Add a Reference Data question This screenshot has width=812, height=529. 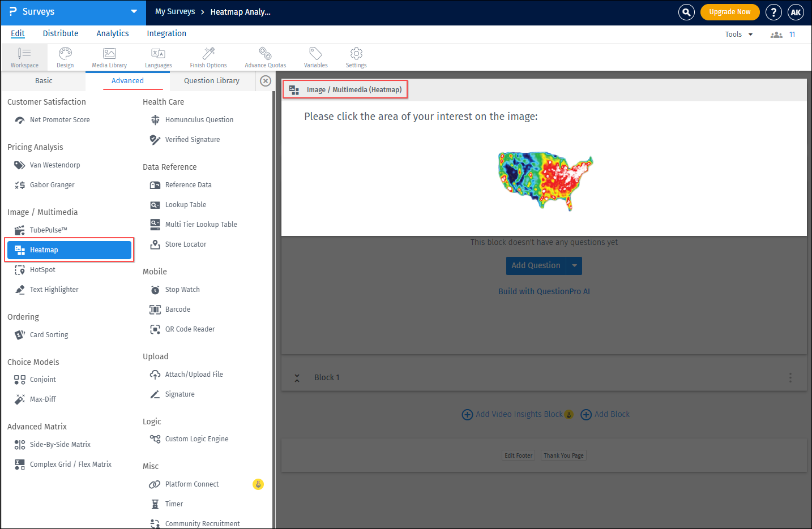pos(181,185)
